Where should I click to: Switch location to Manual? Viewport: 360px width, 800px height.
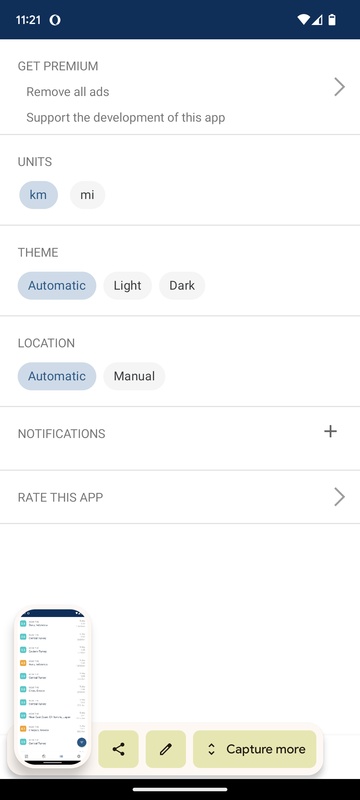pos(134,376)
